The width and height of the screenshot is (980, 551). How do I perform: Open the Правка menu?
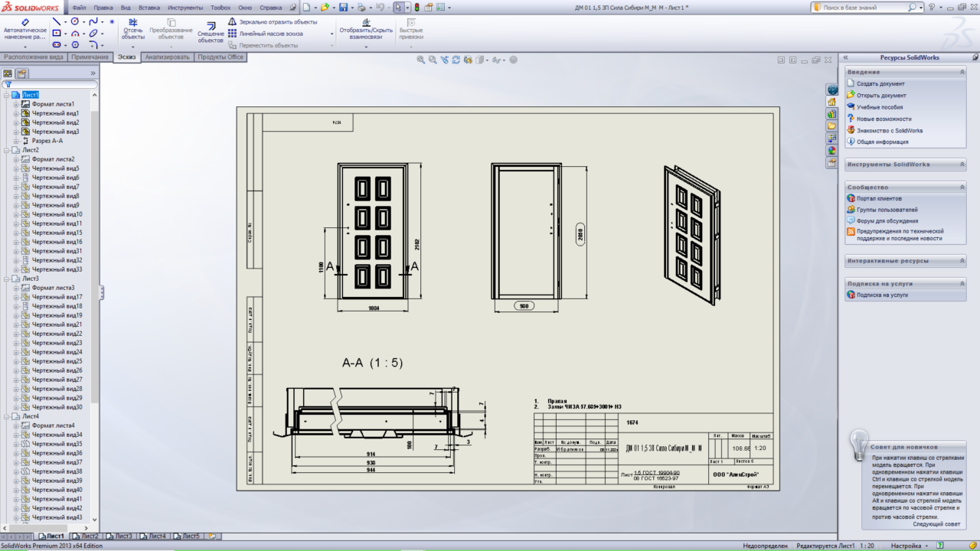(x=103, y=8)
